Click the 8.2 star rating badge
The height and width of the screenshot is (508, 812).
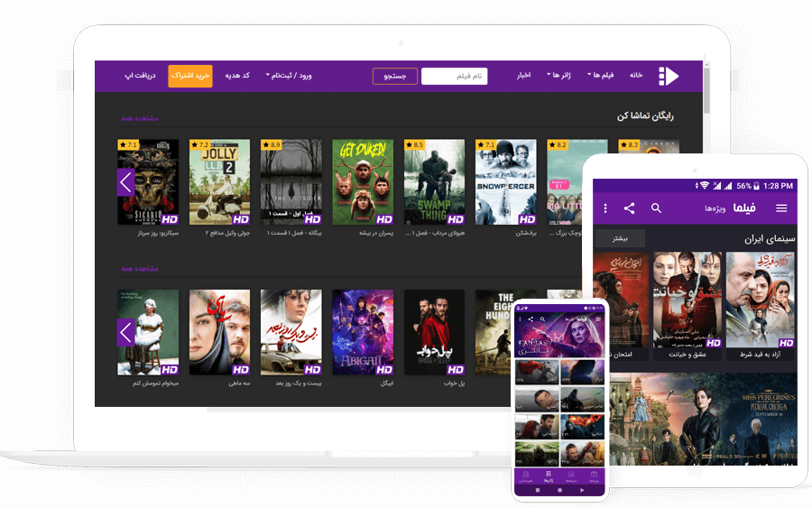[x=558, y=145]
